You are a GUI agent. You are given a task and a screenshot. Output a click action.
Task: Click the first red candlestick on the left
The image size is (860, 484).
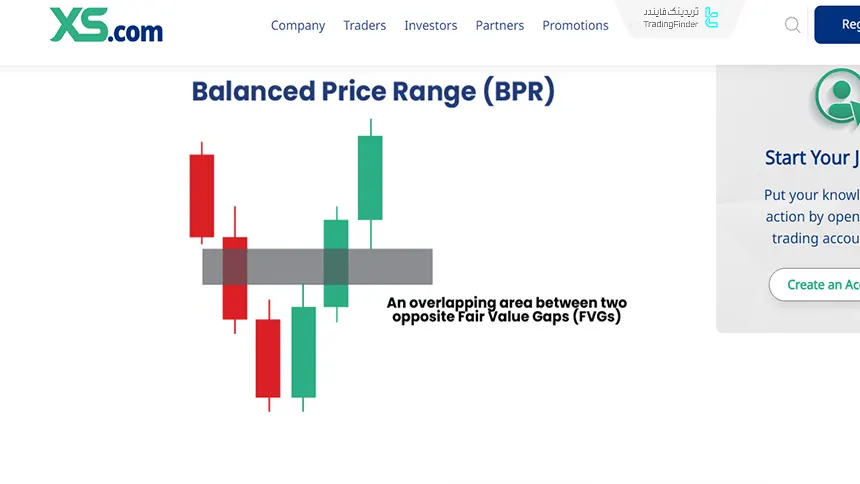[202, 195]
